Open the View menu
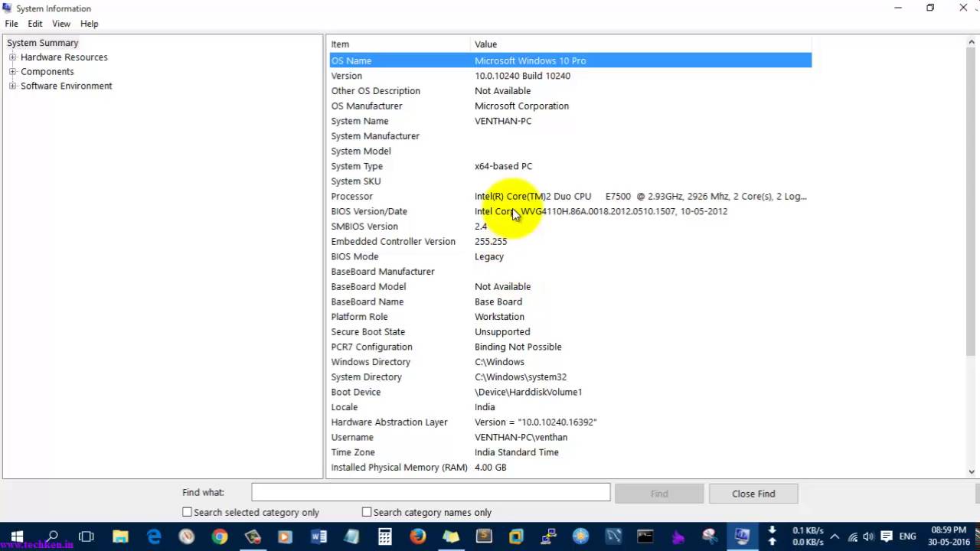This screenshot has width=980, height=551. (x=61, y=24)
